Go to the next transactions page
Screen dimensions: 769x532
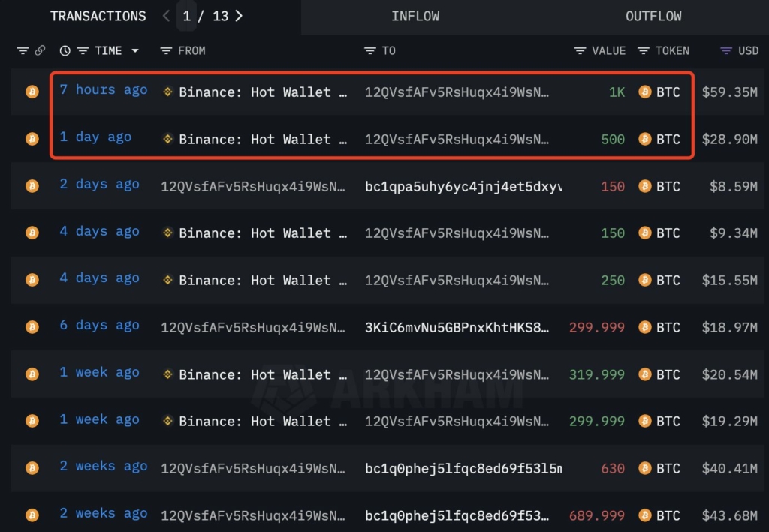click(239, 17)
